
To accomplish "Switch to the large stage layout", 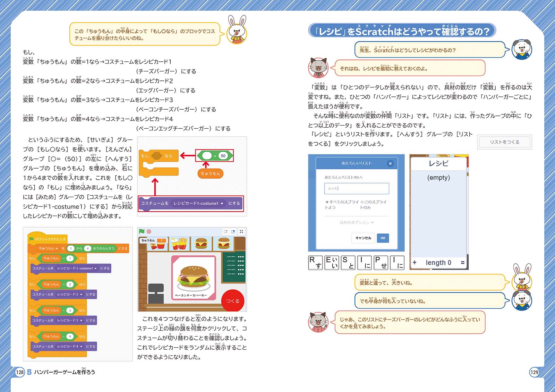I will click(233, 231).
